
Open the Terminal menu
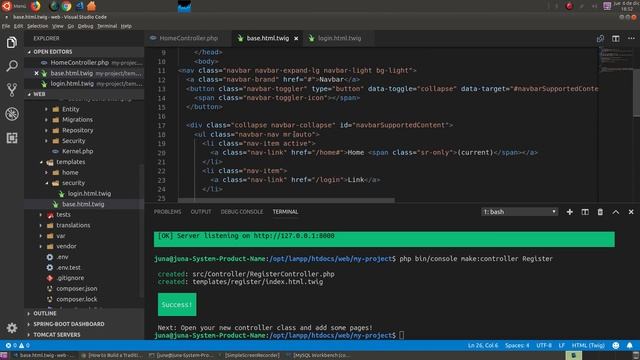click(107, 26)
